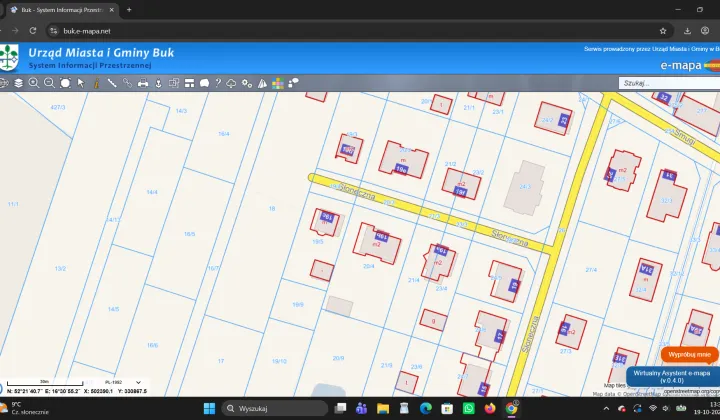The height and width of the screenshot is (420, 720).
Task: Open the print map tool
Action: [143, 83]
